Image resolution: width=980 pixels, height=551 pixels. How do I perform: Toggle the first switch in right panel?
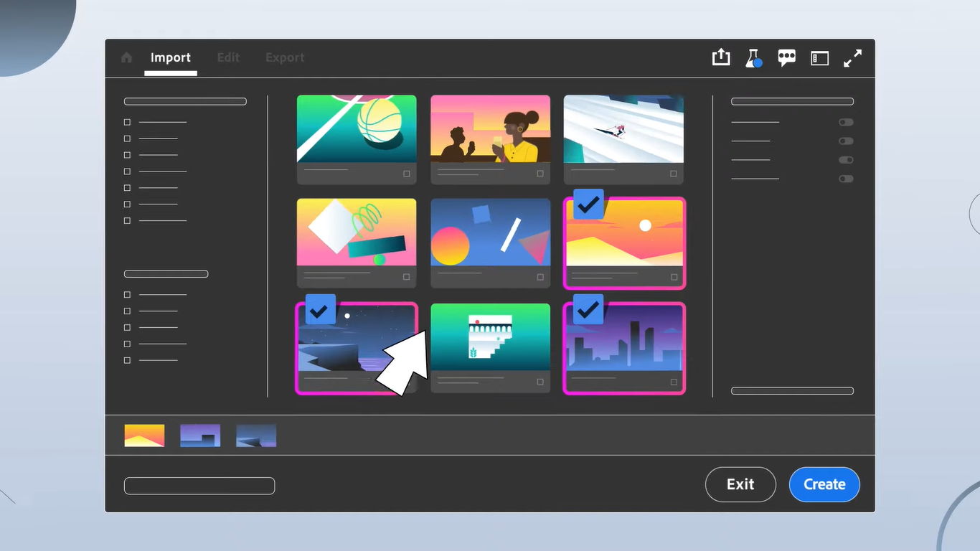point(846,123)
